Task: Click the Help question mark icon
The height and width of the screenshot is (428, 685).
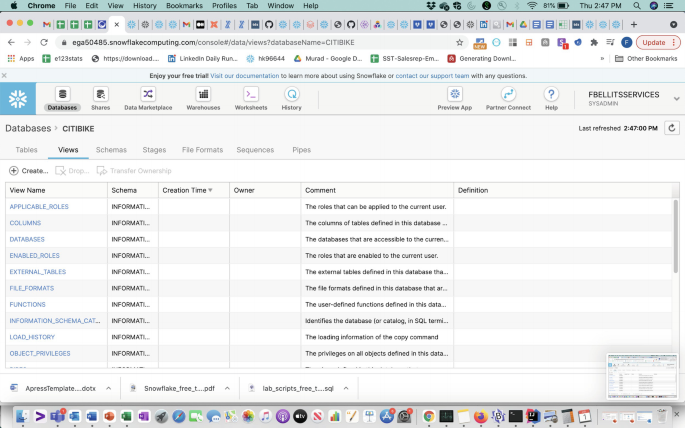Action: coord(551,95)
